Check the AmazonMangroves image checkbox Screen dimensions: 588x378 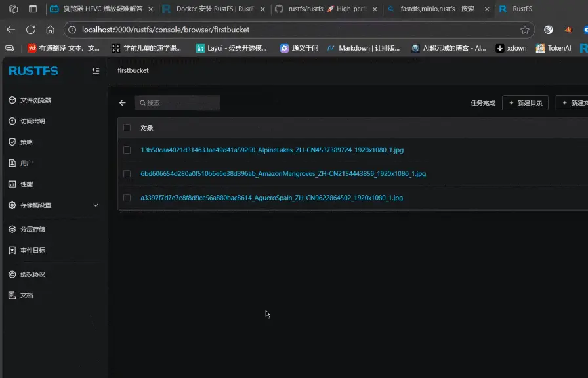pyautogui.click(x=127, y=174)
